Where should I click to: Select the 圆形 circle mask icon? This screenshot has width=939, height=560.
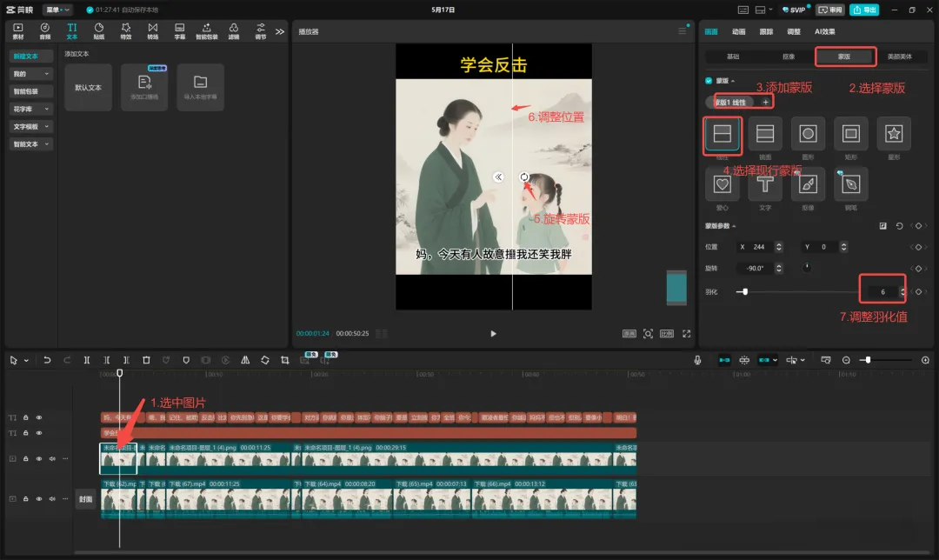[x=808, y=134]
